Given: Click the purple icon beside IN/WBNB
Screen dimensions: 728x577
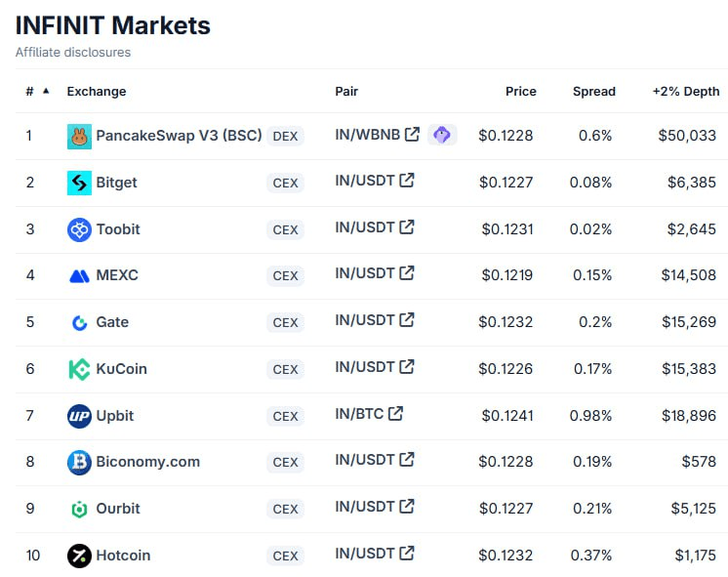Looking at the screenshot, I should tap(442, 135).
